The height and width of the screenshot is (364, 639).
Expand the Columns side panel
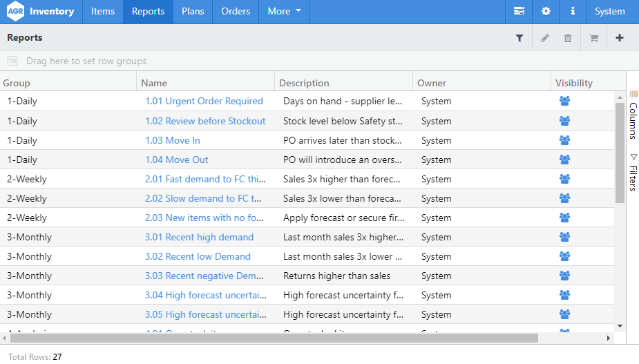tap(633, 115)
